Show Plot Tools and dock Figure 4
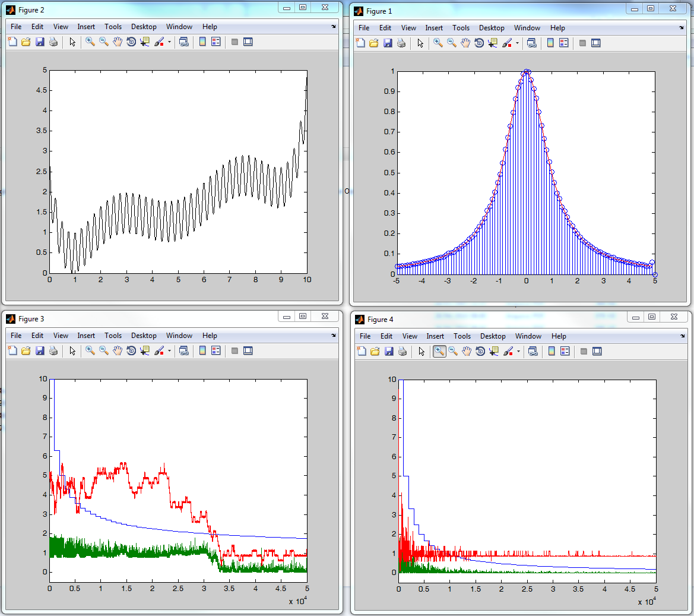The image size is (694, 616). pyautogui.click(x=597, y=351)
